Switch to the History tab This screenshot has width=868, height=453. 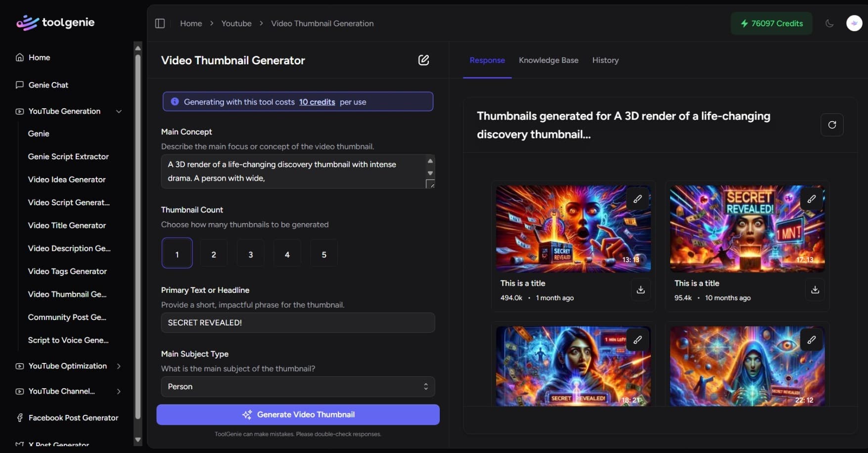(x=605, y=60)
